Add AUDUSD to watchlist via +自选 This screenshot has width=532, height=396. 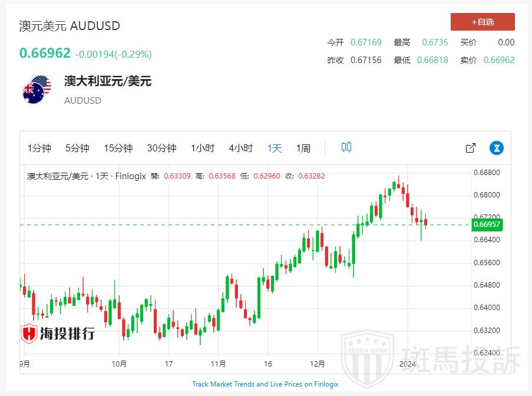tap(482, 22)
